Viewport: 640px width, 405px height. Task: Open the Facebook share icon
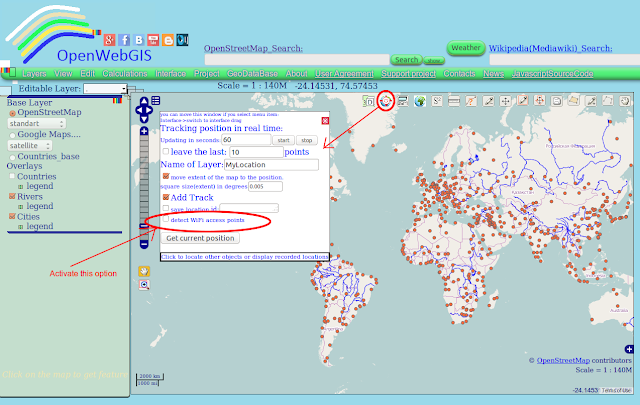pyautogui.click(x=124, y=40)
